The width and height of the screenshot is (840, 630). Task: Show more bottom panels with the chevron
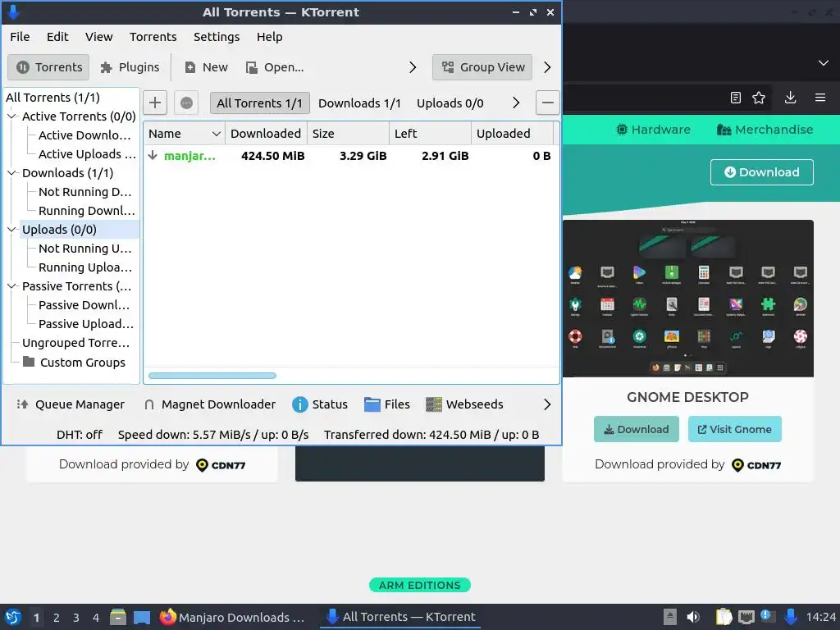pyautogui.click(x=547, y=404)
